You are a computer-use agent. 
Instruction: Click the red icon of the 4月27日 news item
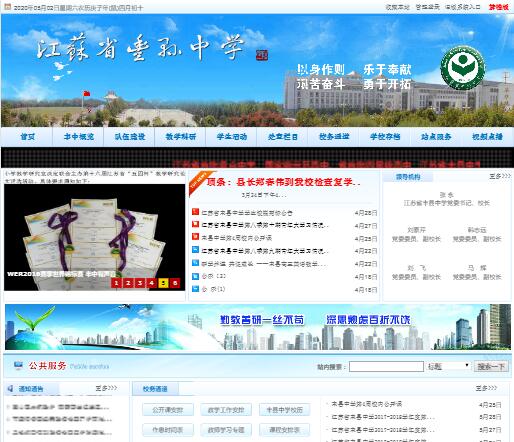[195, 224]
